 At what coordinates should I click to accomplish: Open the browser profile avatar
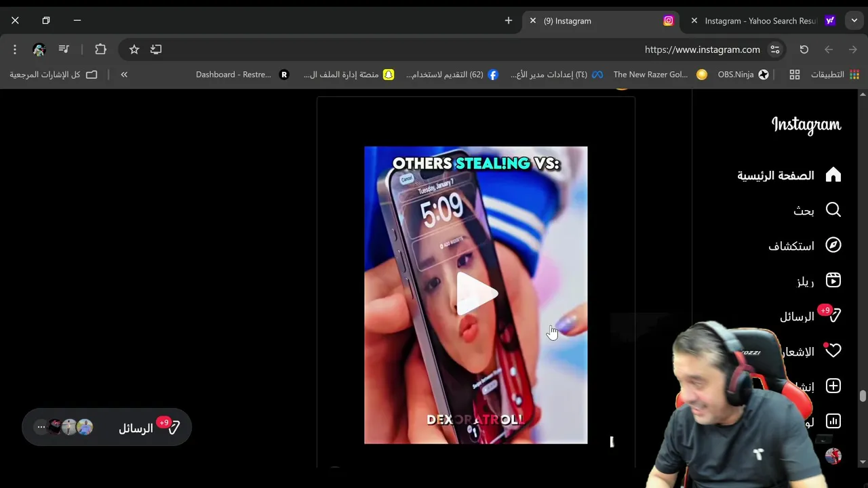point(39,49)
